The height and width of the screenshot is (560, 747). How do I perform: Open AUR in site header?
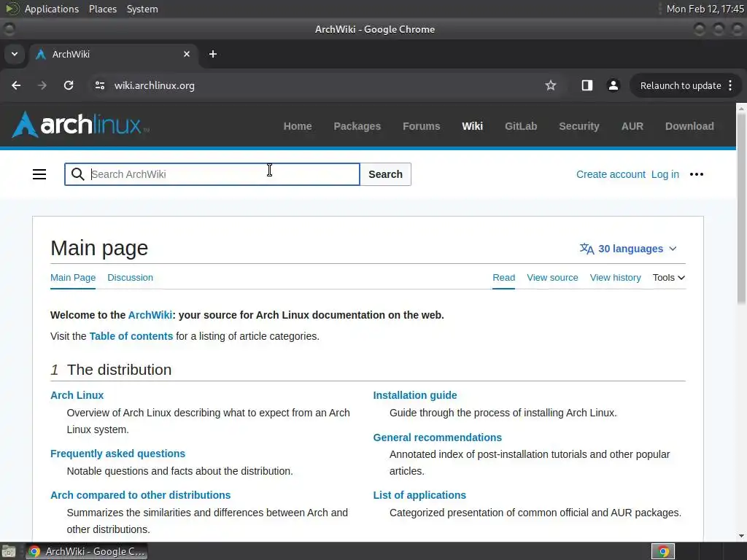632,126
